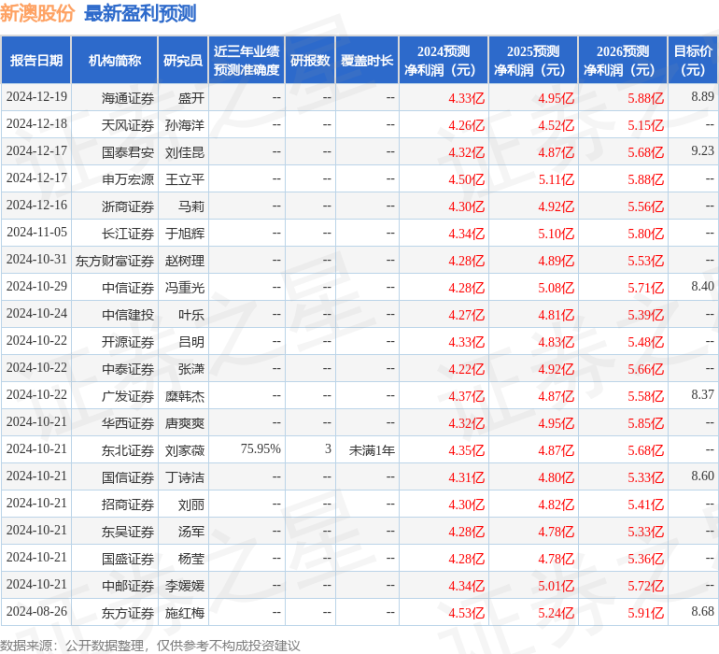Click 4.53亿 in the 东方证券 row
This screenshot has width=719, height=654.
(x=466, y=613)
